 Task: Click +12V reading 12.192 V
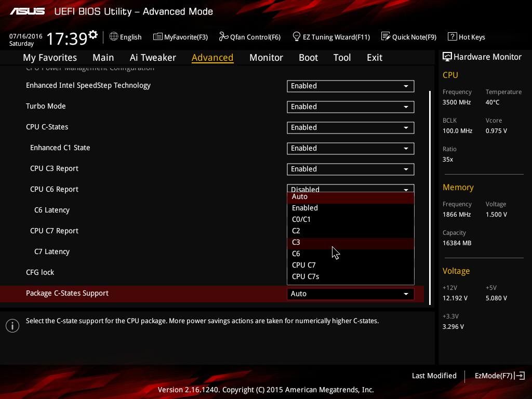pos(455,298)
